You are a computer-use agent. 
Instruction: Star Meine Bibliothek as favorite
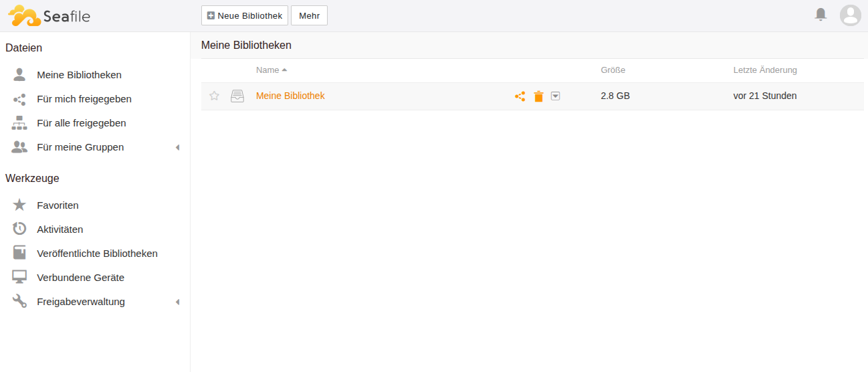(214, 96)
